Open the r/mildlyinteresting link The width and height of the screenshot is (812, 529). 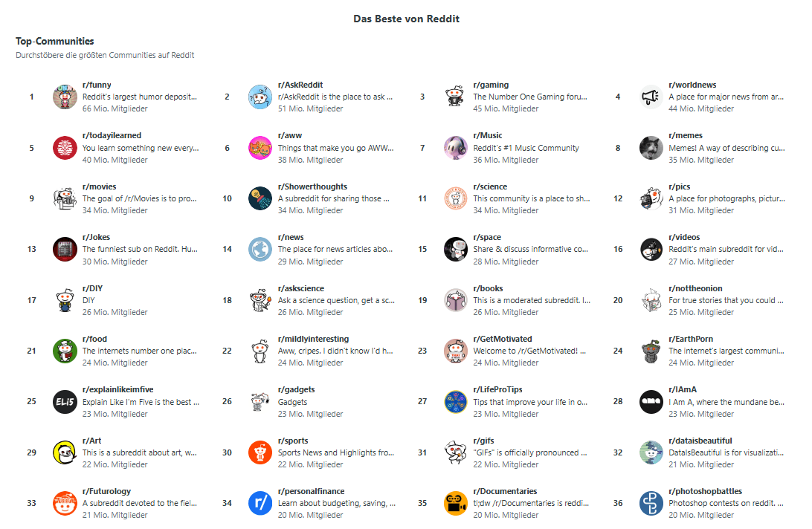coord(313,339)
